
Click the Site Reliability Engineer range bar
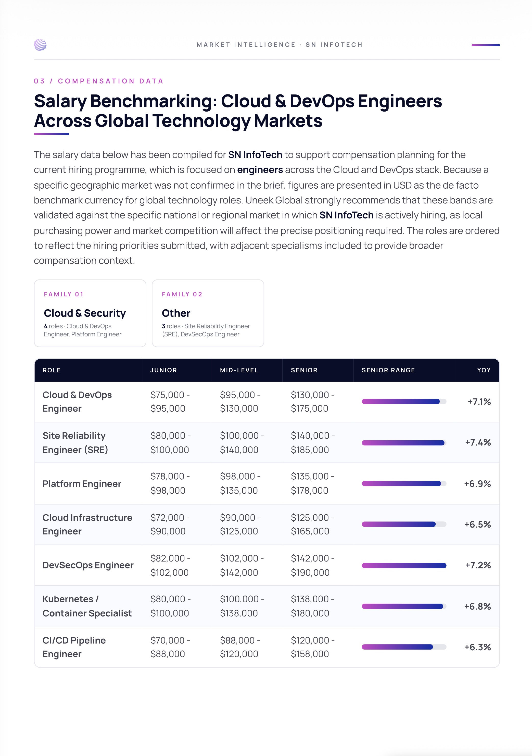click(404, 443)
